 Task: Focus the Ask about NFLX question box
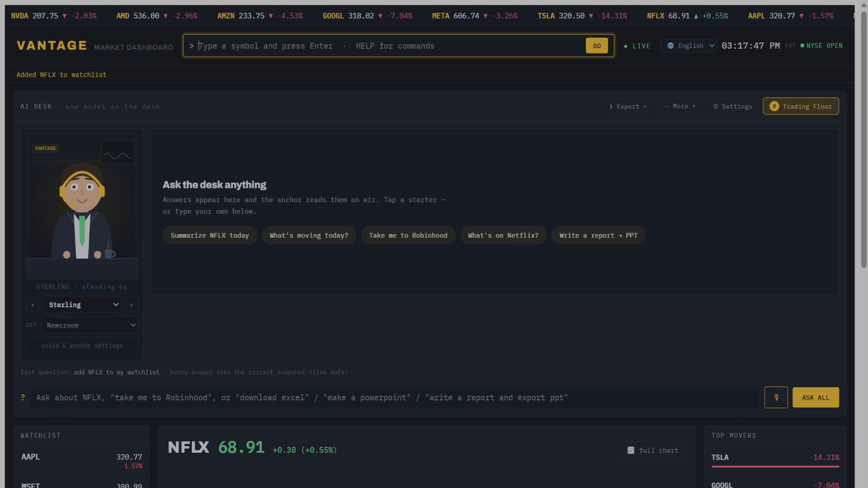pyautogui.click(x=395, y=397)
